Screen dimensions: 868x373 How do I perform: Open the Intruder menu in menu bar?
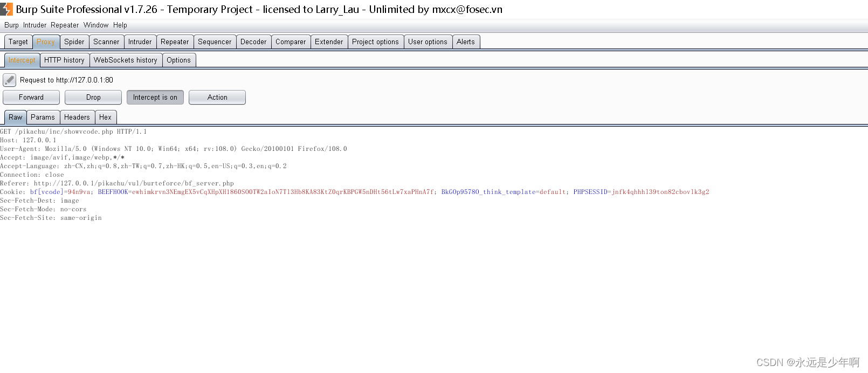tap(35, 25)
